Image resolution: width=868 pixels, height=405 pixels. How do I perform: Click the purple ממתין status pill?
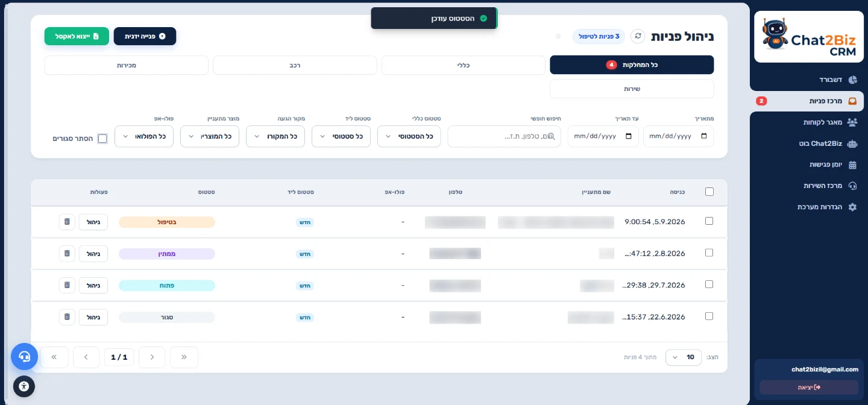tap(167, 254)
